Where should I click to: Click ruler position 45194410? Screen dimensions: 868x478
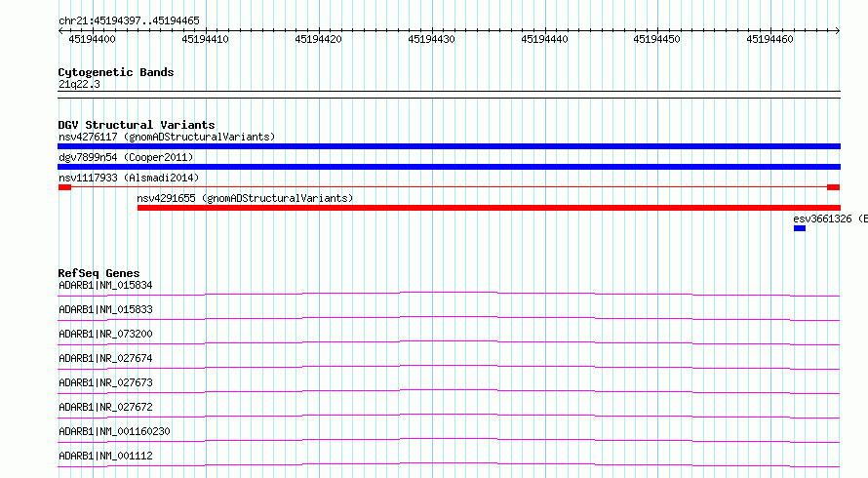[205, 39]
